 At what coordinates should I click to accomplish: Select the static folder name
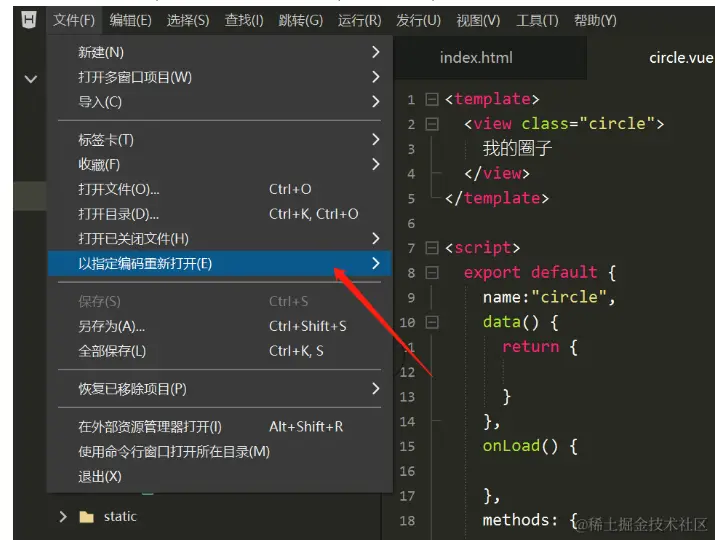click(x=120, y=516)
